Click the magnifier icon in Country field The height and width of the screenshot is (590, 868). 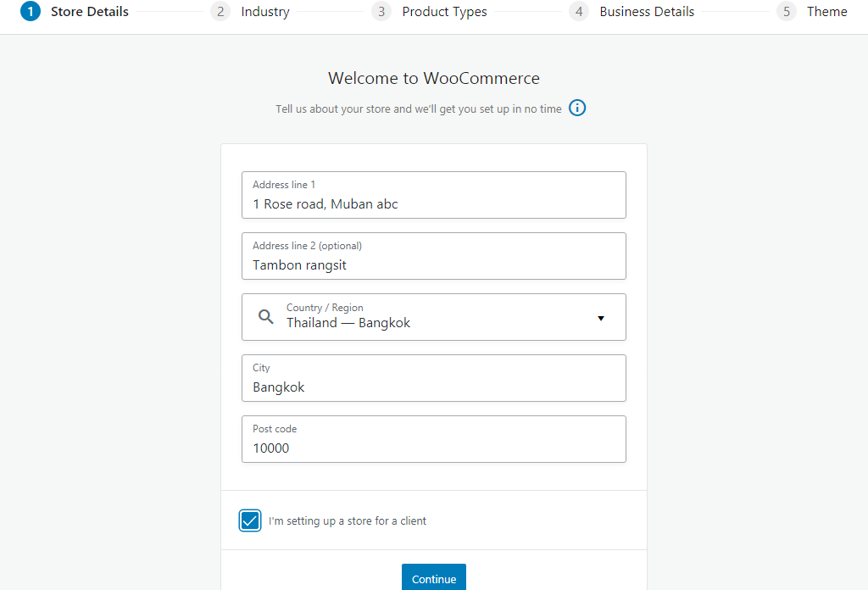point(266,317)
